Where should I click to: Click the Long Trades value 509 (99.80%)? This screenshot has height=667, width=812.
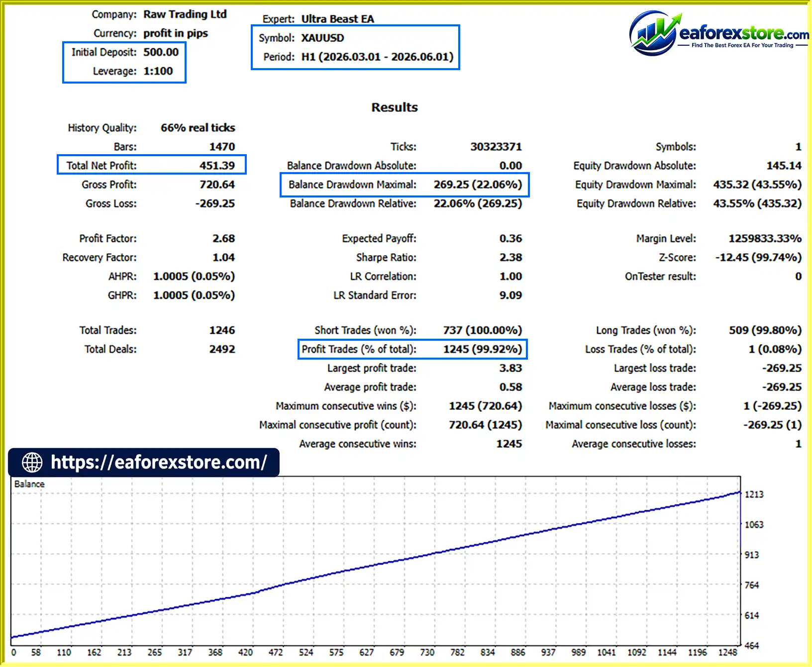pos(766,330)
